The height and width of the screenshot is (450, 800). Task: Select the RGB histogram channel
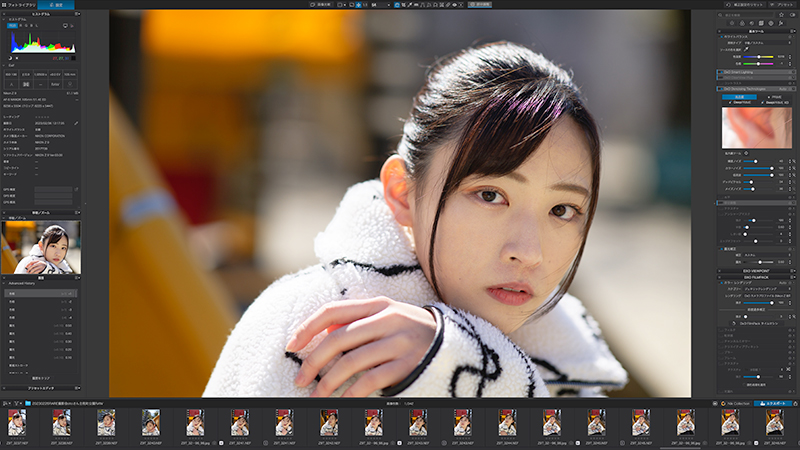point(12,25)
